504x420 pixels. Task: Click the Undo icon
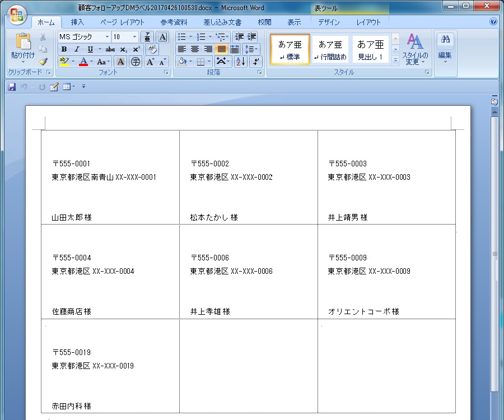pyautogui.click(x=24, y=86)
